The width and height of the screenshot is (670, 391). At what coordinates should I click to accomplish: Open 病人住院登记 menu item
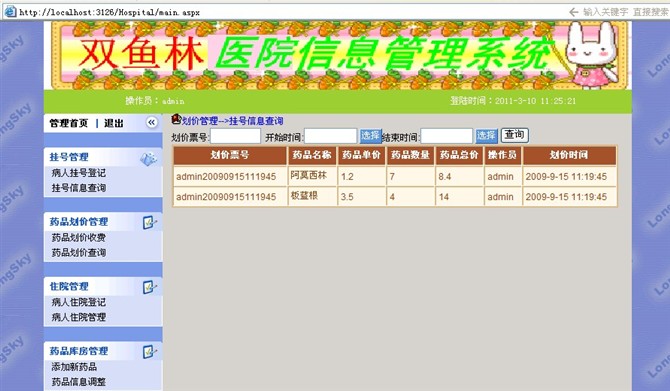(79, 302)
